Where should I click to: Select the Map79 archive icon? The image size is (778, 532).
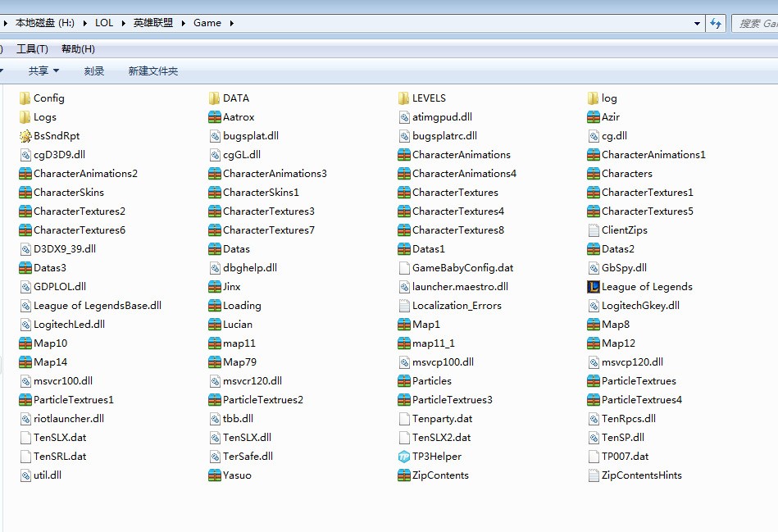(214, 362)
